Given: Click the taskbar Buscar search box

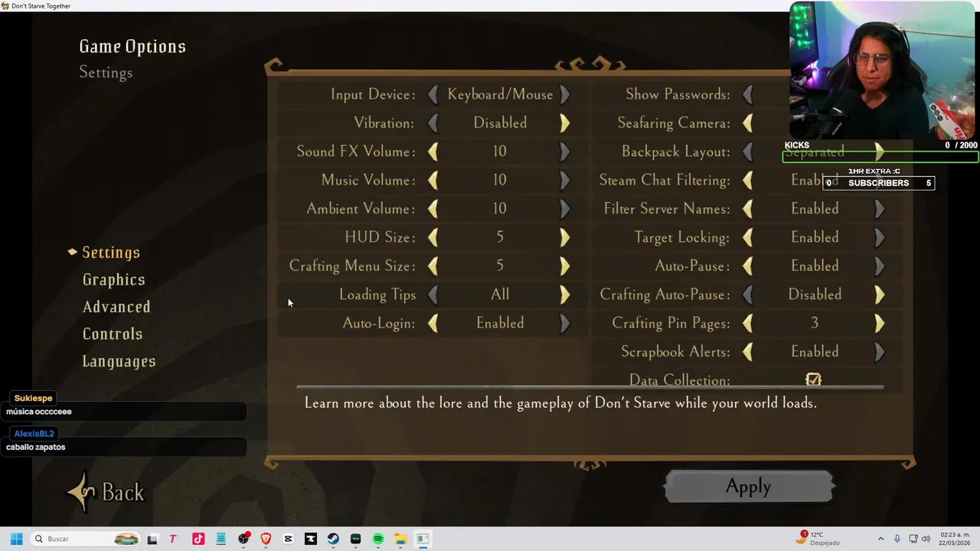Looking at the screenshot, I should click(x=85, y=539).
